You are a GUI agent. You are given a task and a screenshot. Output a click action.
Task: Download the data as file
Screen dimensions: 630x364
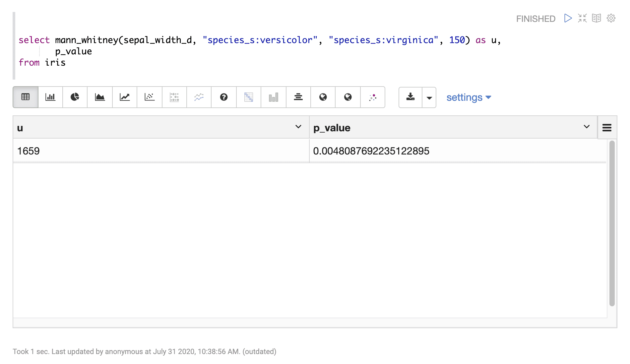pos(410,97)
